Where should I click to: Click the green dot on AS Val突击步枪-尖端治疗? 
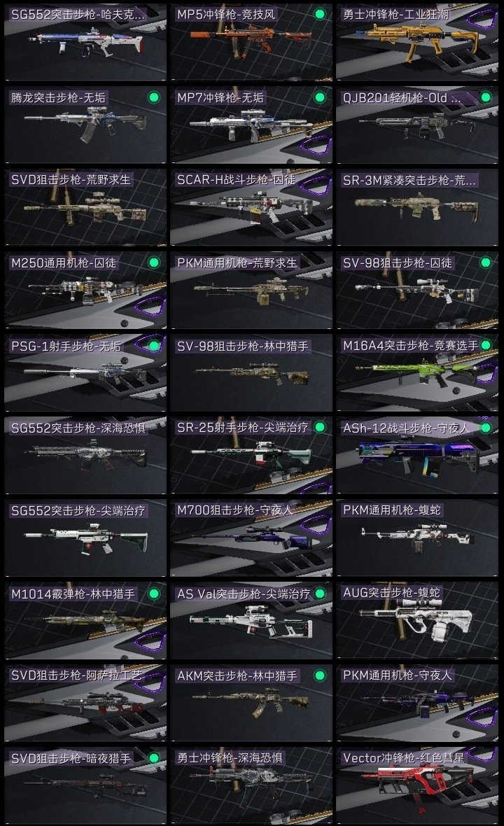pos(320,593)
